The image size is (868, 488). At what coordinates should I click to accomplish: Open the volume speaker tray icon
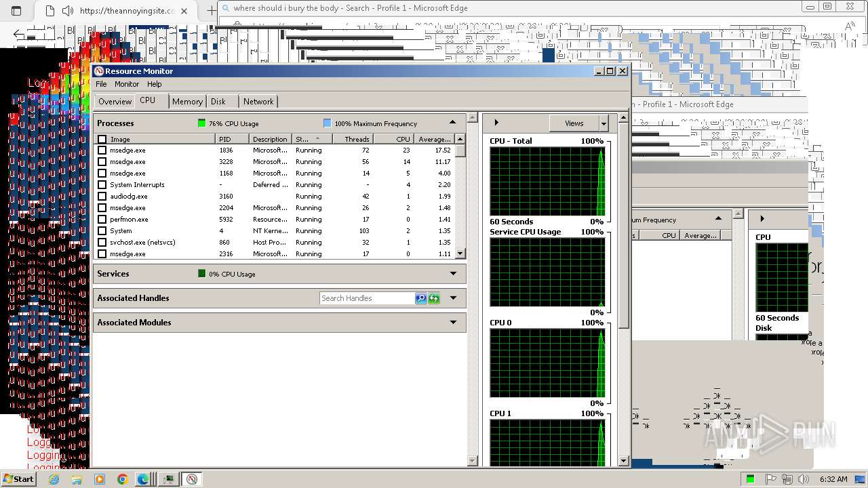(803, 479)
